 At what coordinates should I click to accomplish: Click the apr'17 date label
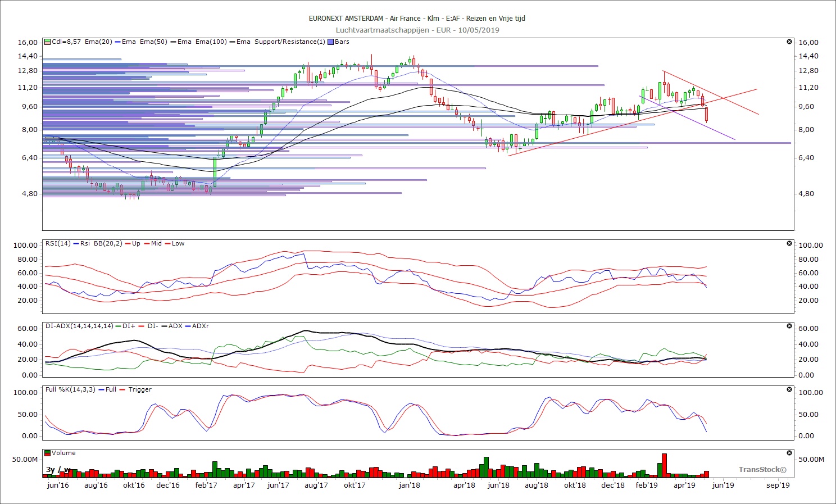pyautogui.click(x=244, y=485)
